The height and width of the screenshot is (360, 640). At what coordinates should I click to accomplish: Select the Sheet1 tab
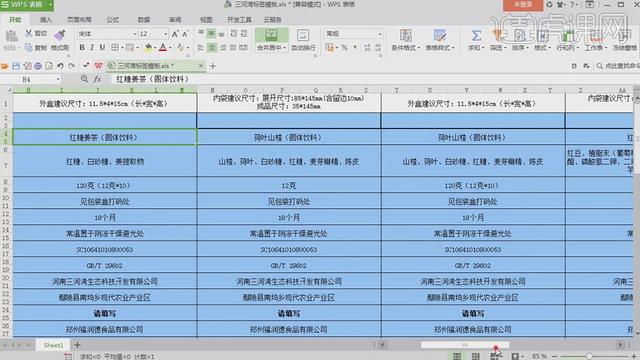(53, 345)
